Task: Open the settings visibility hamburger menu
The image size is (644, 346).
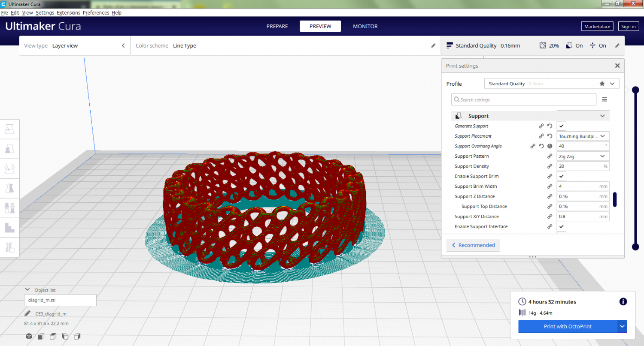Action: click(x=605, y=99)
